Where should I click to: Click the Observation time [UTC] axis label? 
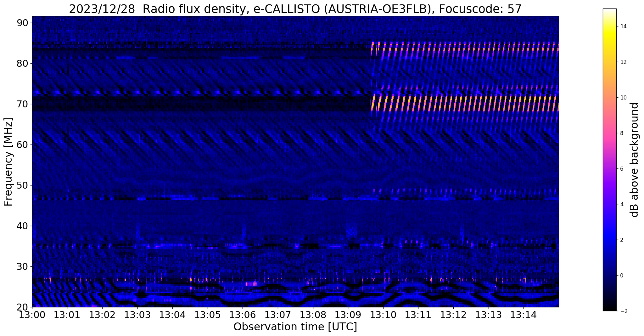click(295, 327)
